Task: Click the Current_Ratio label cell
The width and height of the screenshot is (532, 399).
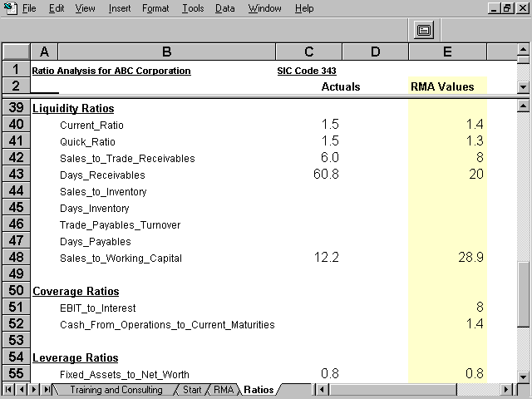Action: coord(91,126)
